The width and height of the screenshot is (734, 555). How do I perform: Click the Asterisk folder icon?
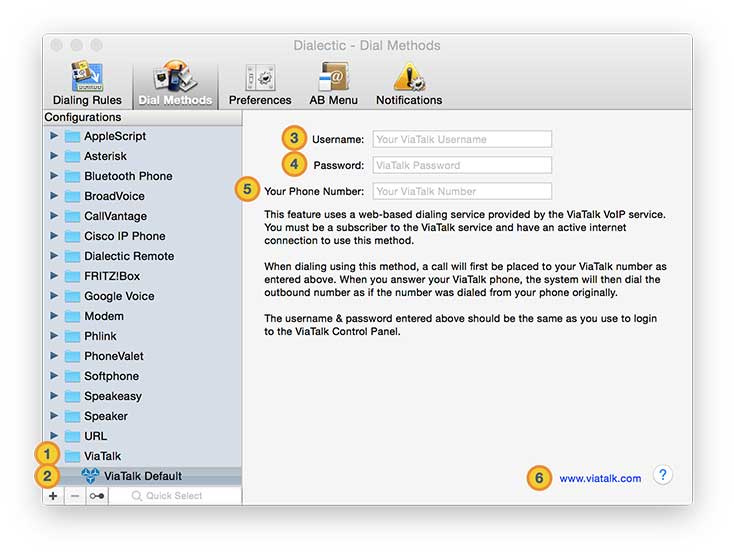pos(72,156)
